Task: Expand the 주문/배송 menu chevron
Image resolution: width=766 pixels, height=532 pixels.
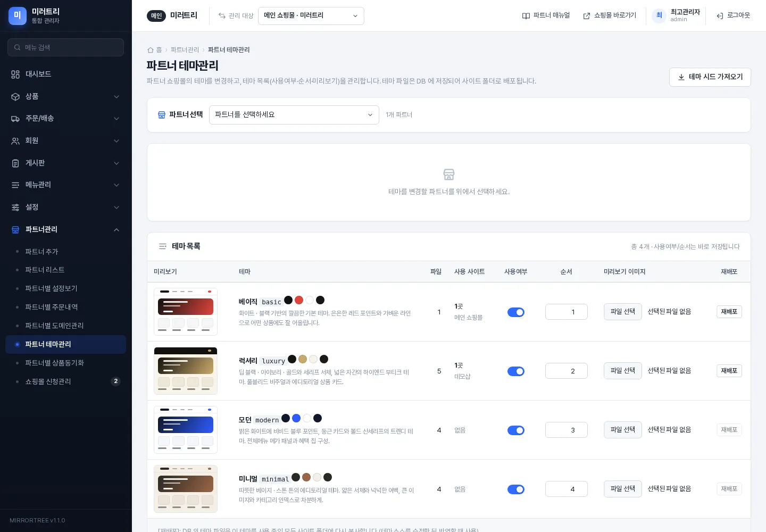Action: click(x=116, y=119)
